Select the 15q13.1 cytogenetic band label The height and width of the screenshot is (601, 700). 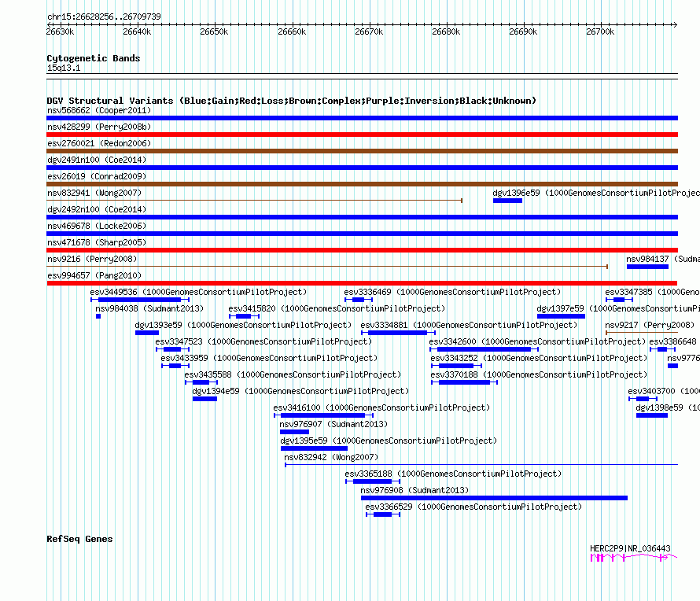pyautogui.click(x=64, y=68)
